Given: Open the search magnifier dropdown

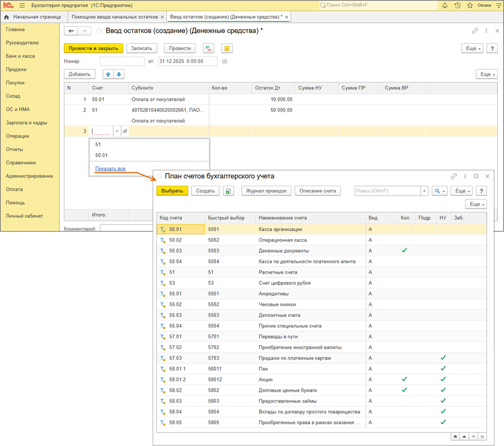Looking at the screenshot, I should tap(439, 191).
